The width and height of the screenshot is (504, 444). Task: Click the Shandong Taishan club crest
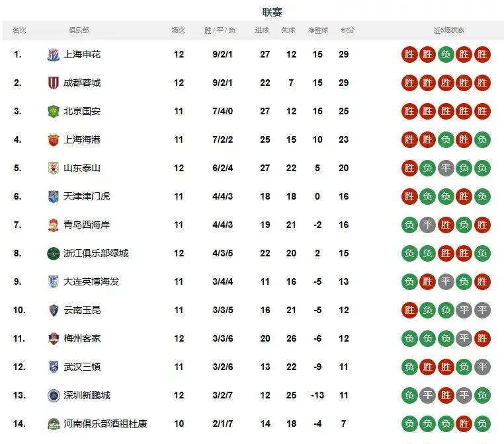pyautogui.click(x=54, y=168)
